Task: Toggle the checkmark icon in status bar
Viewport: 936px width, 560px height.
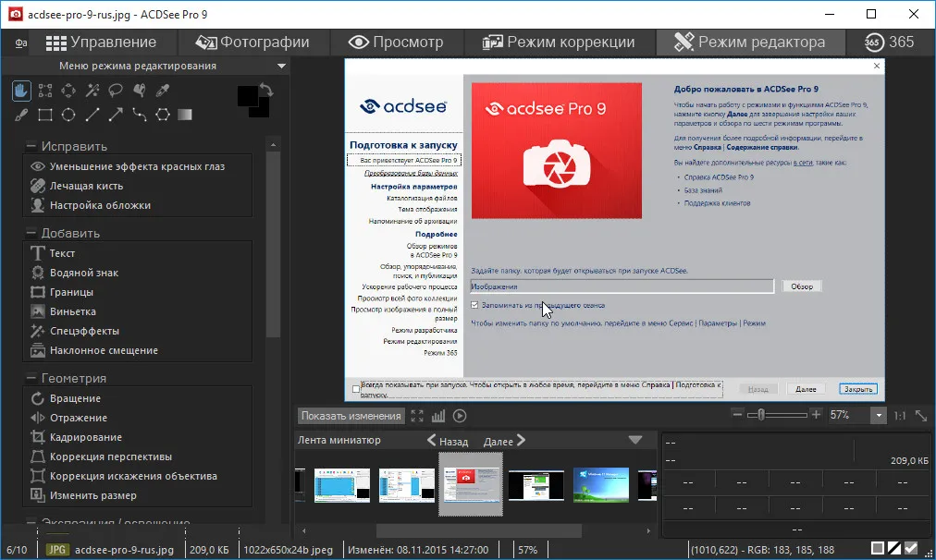Action: (910, 548)
